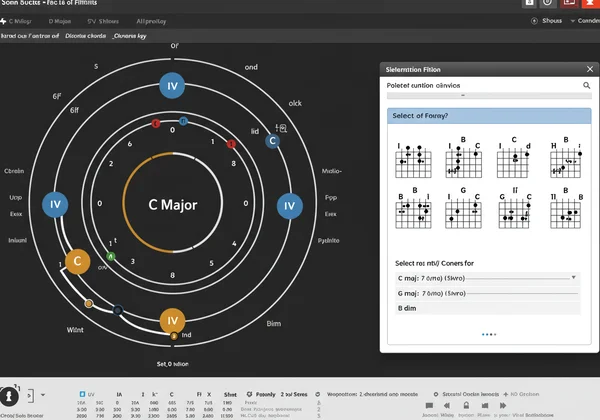This screenshot has height=420, width=600.
Task: Toggle the blue 'UV' checkbox in bottom bar
Action: (x=82, y=394)
